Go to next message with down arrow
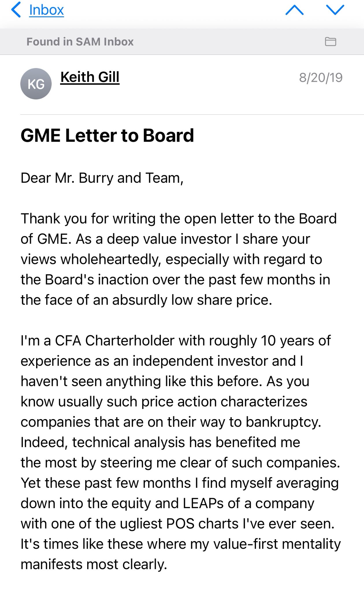This screenshot has width=364, height=592. pyautogui.click(x=335, y=10)
